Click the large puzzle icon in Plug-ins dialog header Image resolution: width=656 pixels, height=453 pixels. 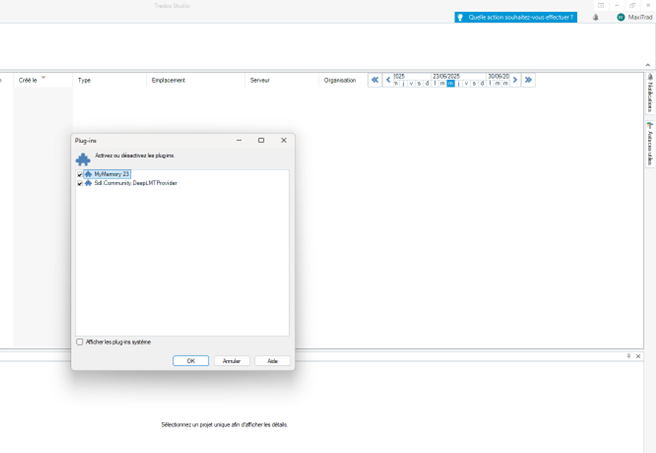(x=83, y=159)
